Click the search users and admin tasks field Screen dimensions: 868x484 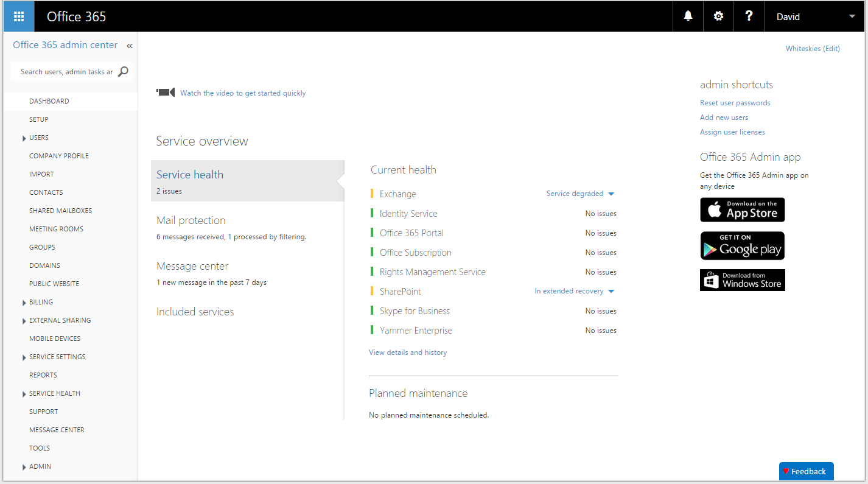pos(66,72)
